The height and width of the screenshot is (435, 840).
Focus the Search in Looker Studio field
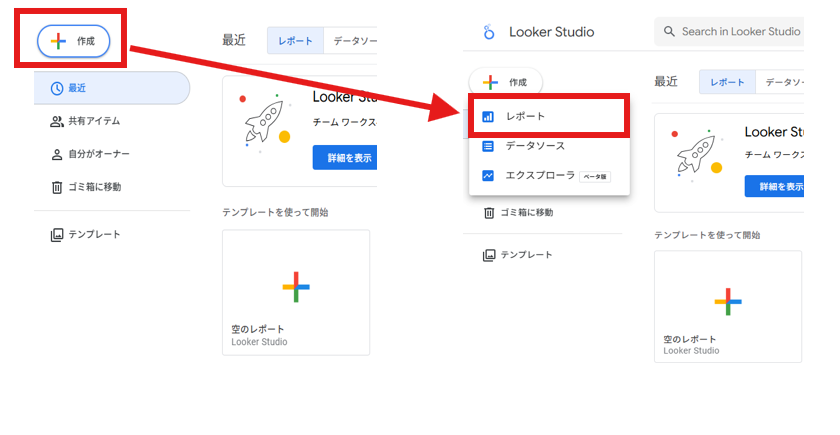[738, 32]
